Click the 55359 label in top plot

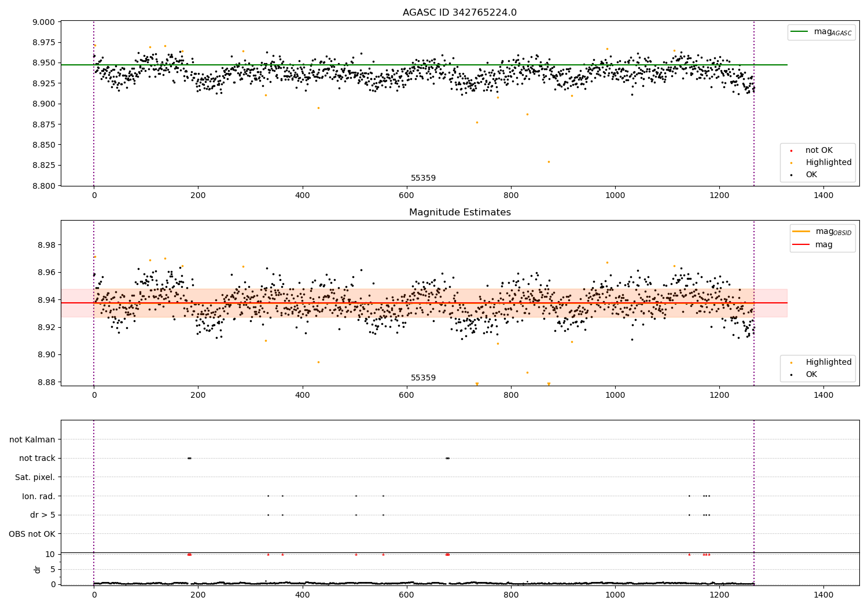point(423,178)
